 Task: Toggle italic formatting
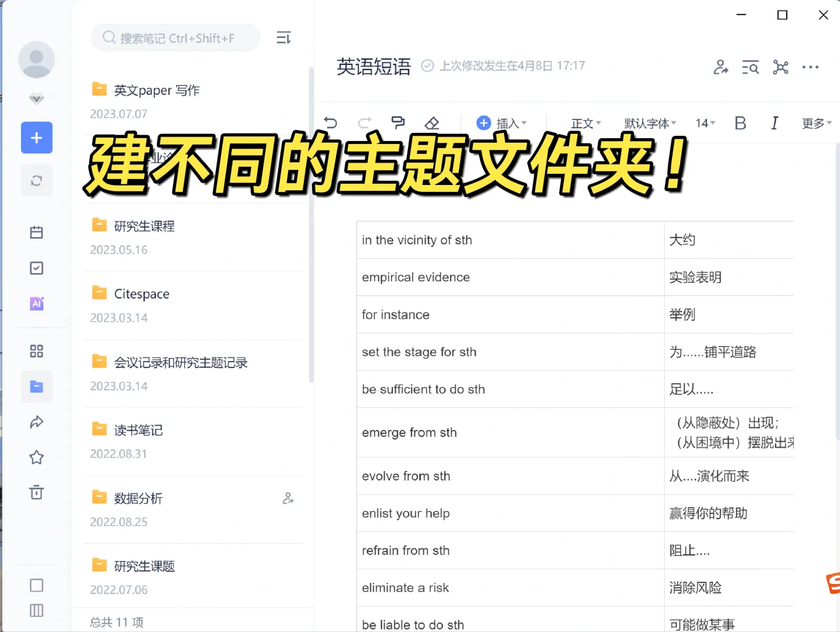(x=774, y=123)
